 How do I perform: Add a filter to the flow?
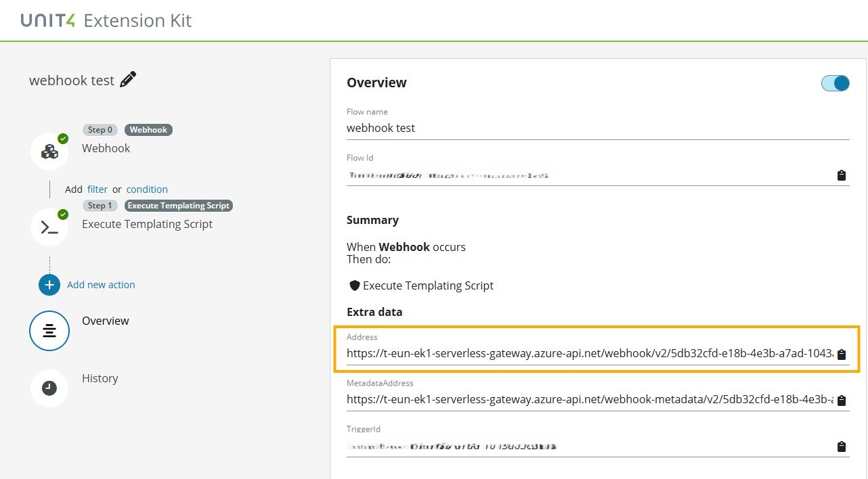97,189
